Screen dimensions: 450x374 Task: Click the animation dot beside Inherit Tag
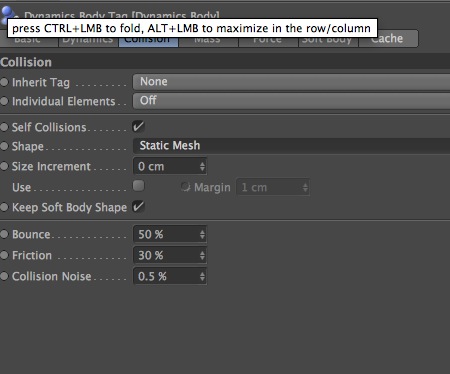click(4, 82)
